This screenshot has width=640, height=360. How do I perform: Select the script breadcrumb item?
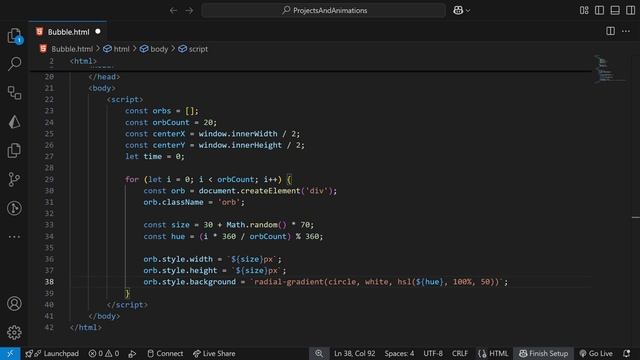[193, 49]
